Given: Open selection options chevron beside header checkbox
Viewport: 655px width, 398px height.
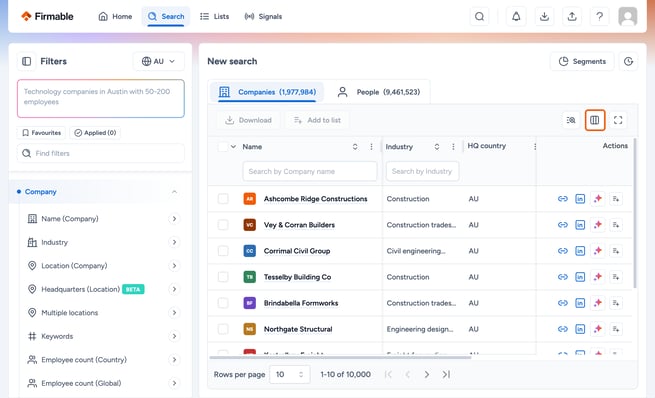Looking at the screenshot, I should (234, 147).
